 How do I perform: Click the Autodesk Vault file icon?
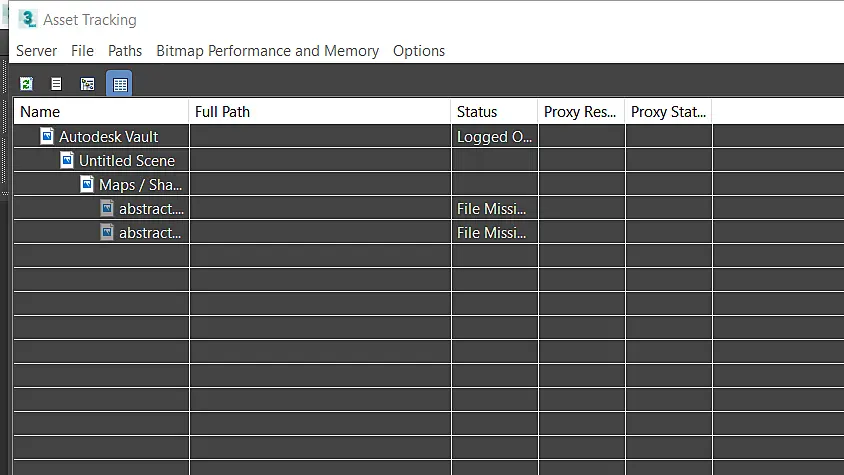tap(47, 136)
